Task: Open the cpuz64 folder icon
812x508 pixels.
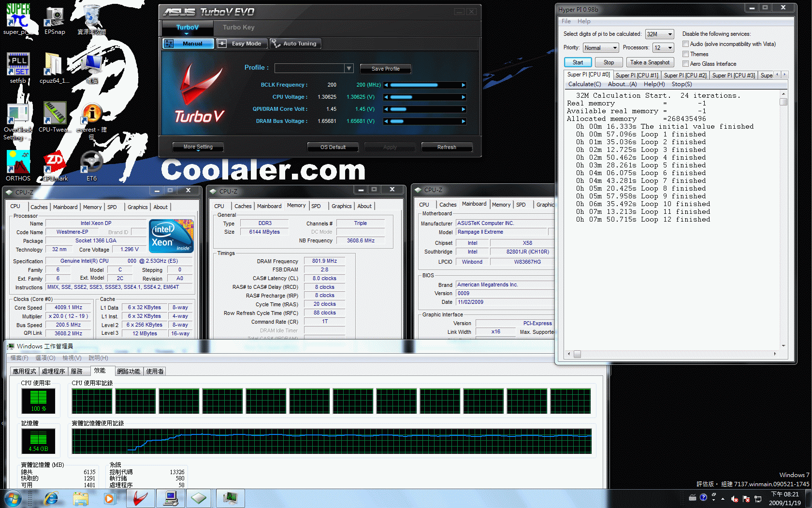Action: [55, 68]
